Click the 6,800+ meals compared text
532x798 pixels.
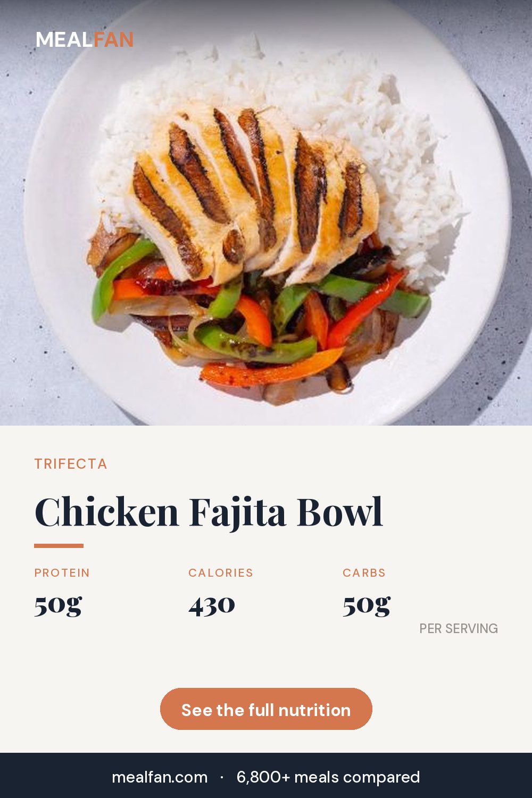coord(328,777)
